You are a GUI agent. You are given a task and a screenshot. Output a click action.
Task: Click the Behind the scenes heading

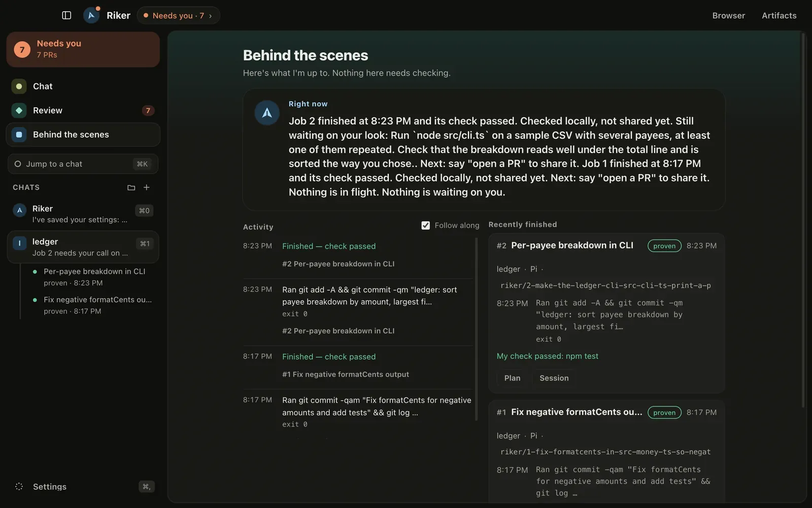(306, 55)
